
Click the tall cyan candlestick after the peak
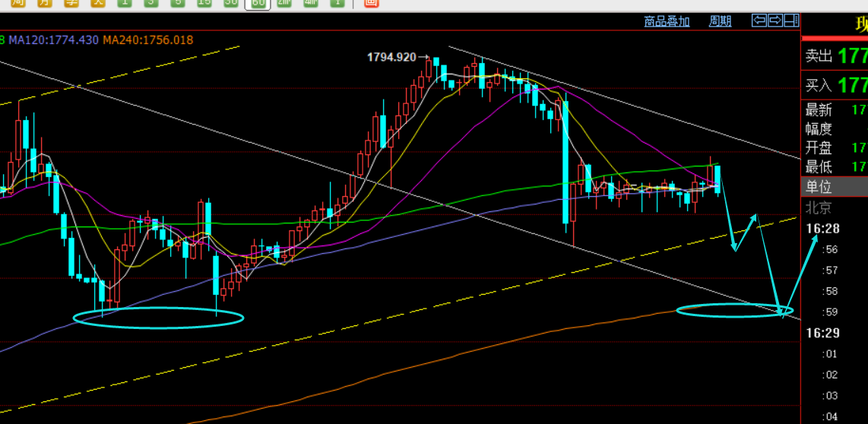point(565,162)
